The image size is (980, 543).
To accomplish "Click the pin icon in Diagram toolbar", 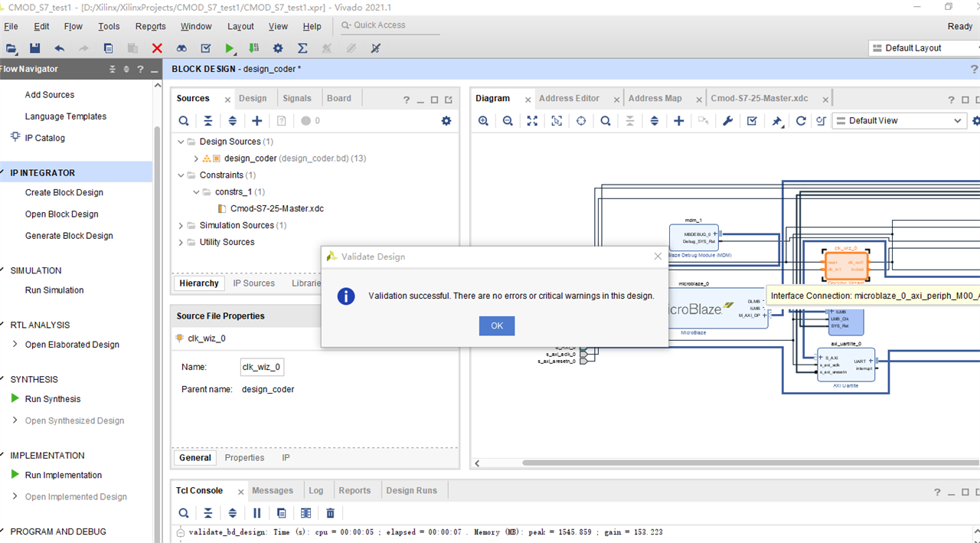I will click(776, 120).
